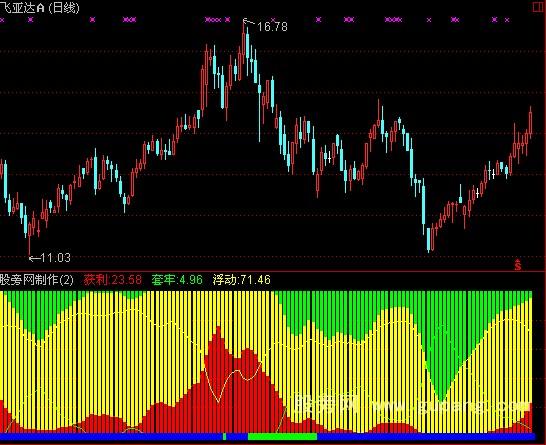Viewport: 546px width, 445px height.
Task: Click the stock title 飞亚达A (日线)
Action: point(39,8)
